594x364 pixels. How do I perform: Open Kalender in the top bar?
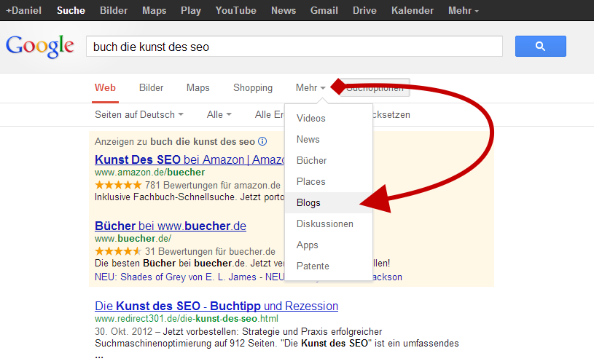413,10
